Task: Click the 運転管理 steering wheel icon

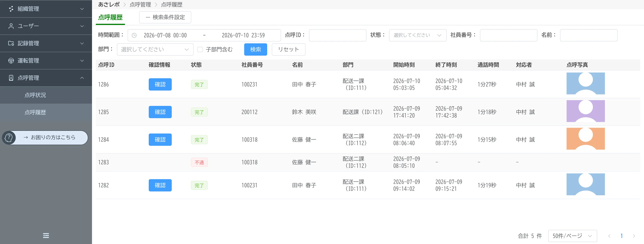Action: (x=11, y=61)
